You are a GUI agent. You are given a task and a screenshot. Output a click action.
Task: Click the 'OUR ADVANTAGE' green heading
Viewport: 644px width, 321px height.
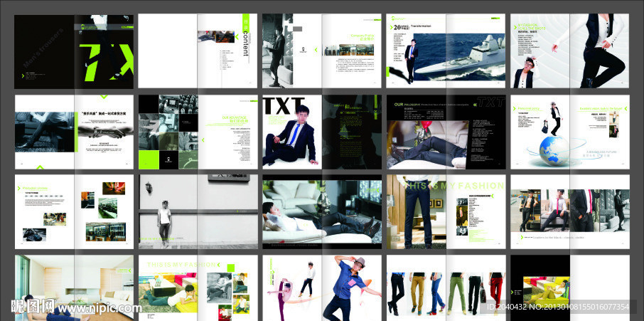tap(235, 117)
